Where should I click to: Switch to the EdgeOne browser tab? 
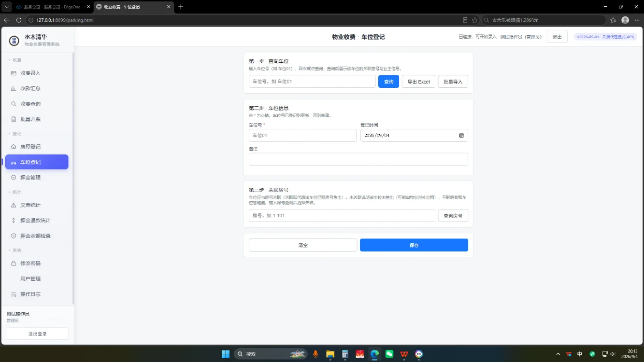[52, 7]
